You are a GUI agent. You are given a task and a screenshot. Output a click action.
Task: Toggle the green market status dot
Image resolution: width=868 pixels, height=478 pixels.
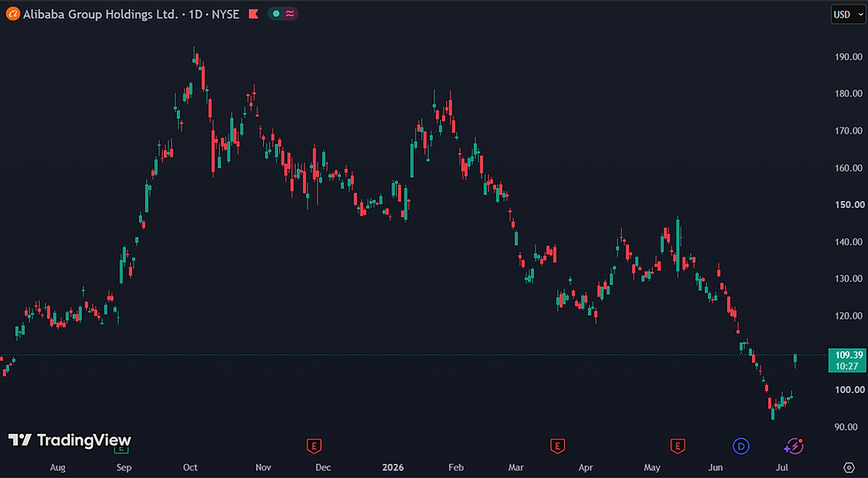tap(275, 14)
